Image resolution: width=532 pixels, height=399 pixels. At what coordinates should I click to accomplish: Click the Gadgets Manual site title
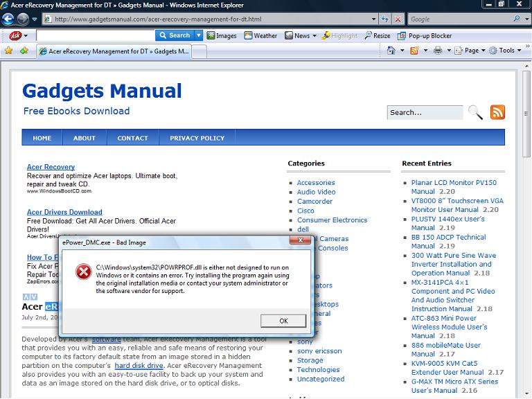point(102,91)
